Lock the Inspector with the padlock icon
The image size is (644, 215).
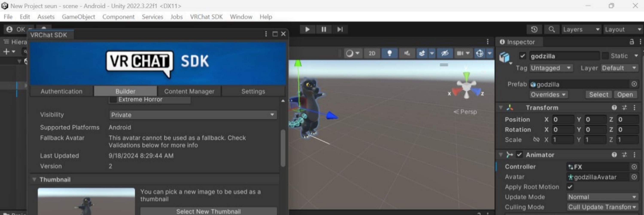(632, 42)
